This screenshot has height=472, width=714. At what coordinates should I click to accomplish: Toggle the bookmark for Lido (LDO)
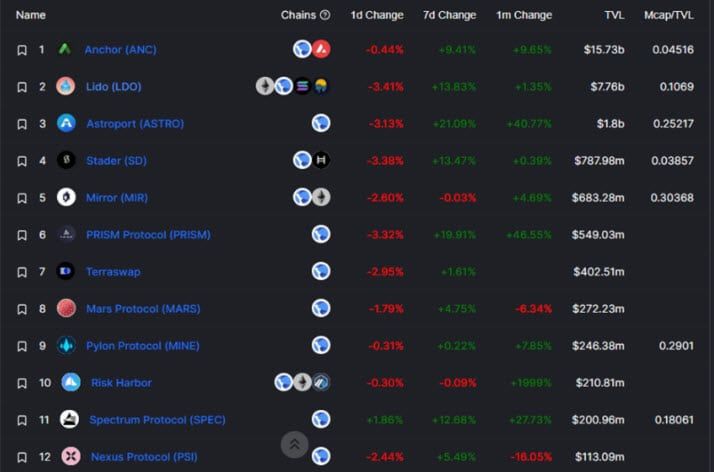(22, 86)
